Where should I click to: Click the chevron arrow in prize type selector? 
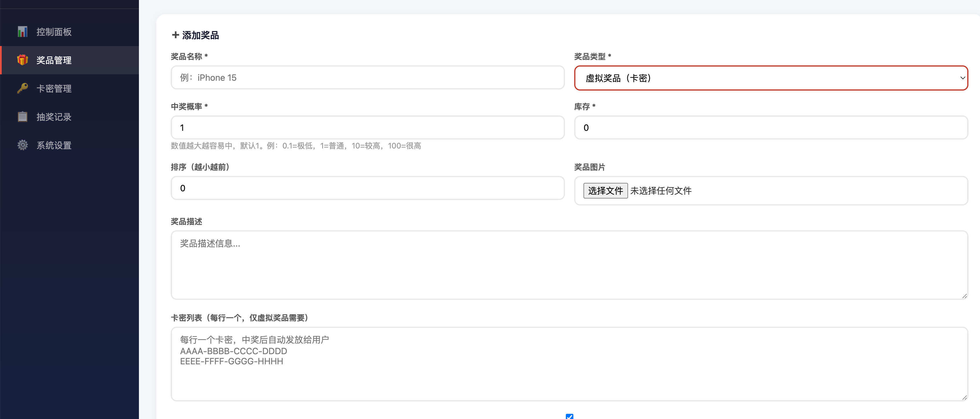coord(963,78)
